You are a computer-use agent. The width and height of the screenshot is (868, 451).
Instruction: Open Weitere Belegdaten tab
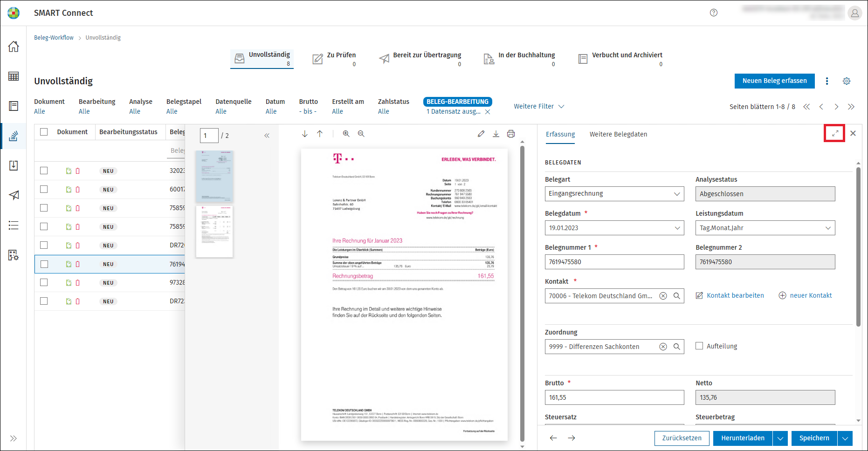pyautogui.click(x=618, y=134)
